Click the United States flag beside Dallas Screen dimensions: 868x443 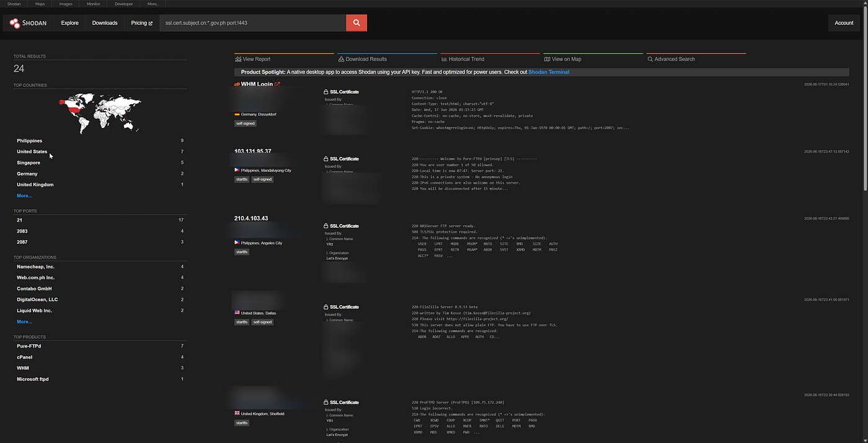point(237,313)
